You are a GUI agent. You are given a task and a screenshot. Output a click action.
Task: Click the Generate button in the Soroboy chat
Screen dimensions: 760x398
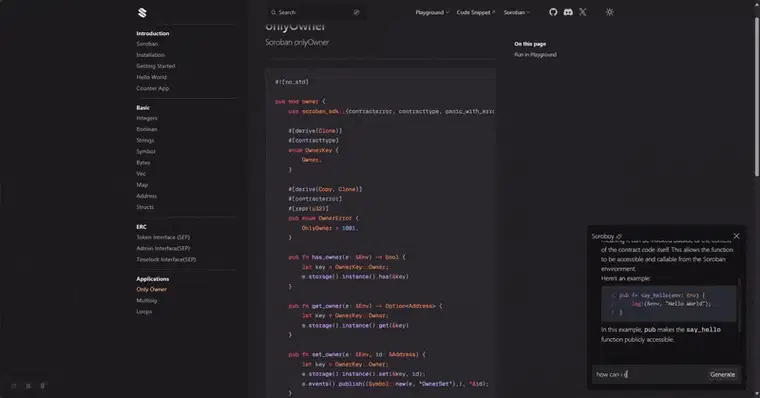tap(722, 374)
